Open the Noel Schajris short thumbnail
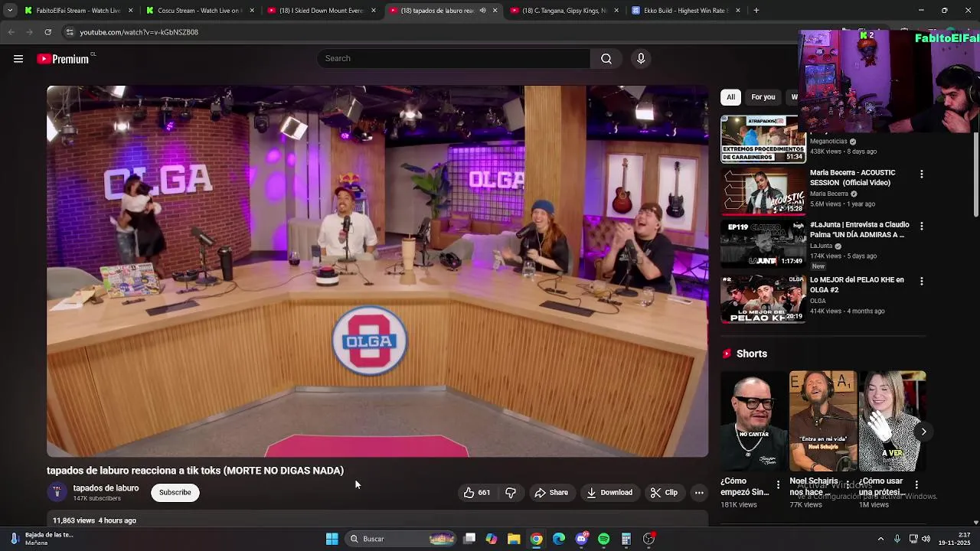The image size is (980, 551). (x=823, y=421)
